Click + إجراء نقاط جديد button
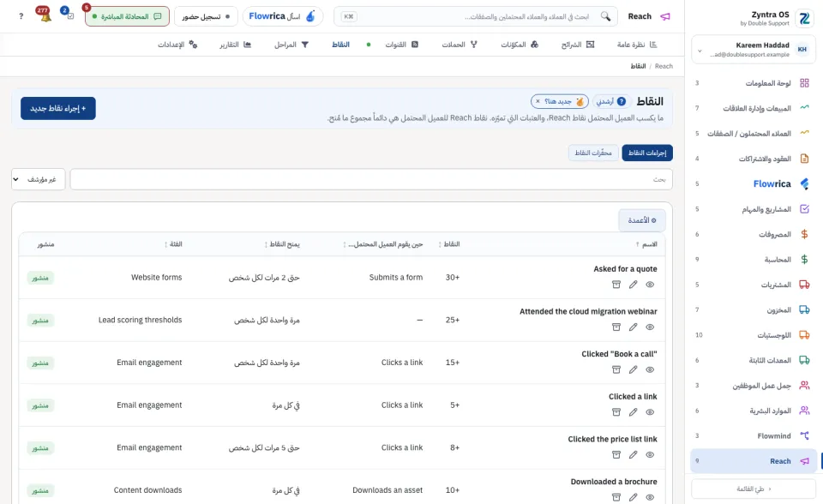 58,108
